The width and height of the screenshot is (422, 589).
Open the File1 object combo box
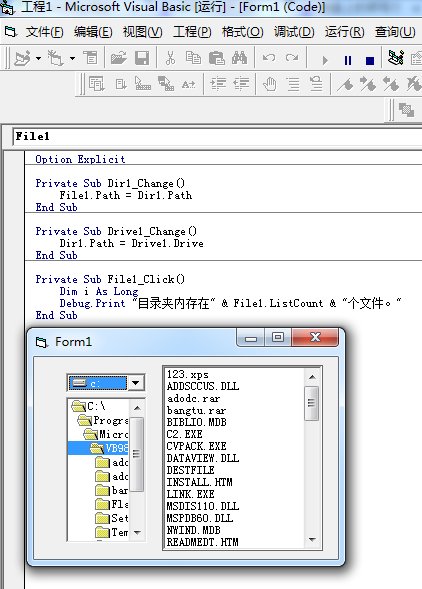[217, 137]
